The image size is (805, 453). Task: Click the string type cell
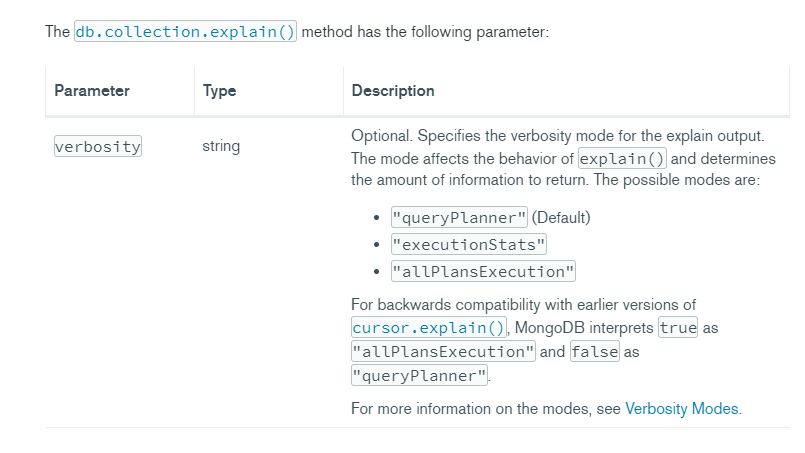tap(221, 146)
